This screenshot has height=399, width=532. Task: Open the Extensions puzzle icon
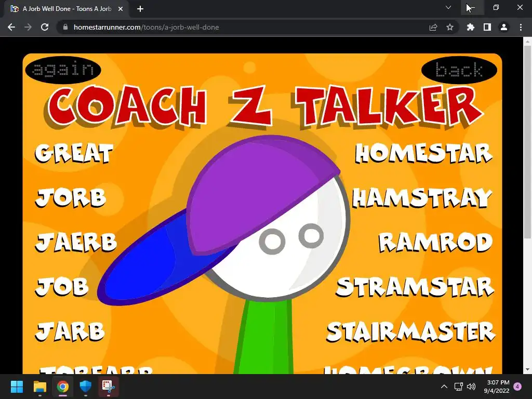coord(471,27)
